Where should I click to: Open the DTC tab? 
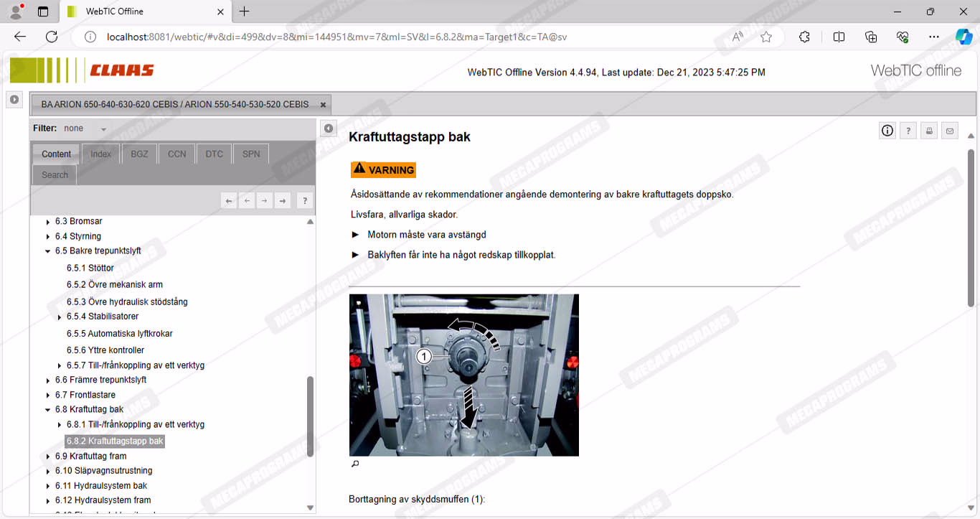pos(214,154)
